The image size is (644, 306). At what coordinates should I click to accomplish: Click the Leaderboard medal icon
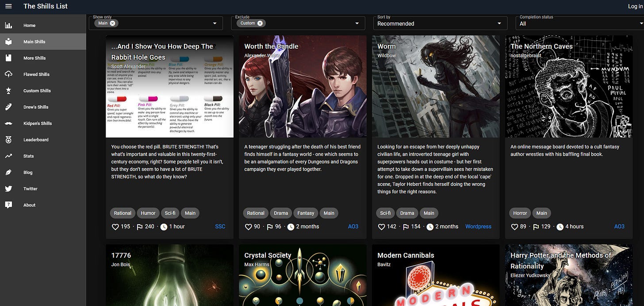pos(8,140)
